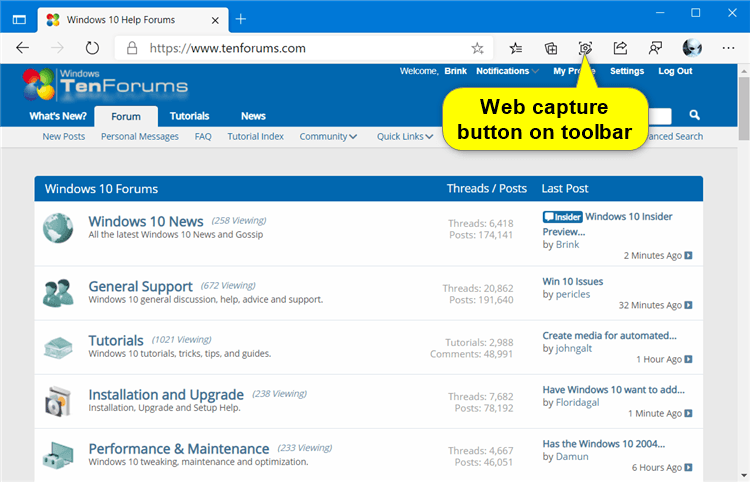
Task: Open the Collections toolbar icon
Action: pyautogui.click(x=551, y=48)
